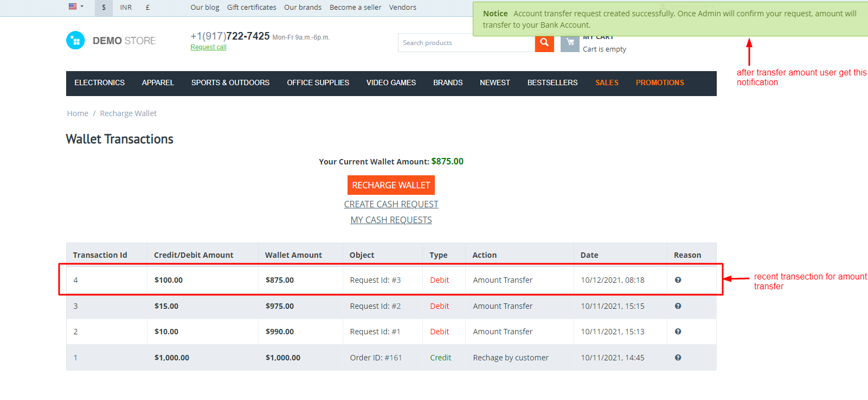Show reason icon for transaction 4

(678, 280)
